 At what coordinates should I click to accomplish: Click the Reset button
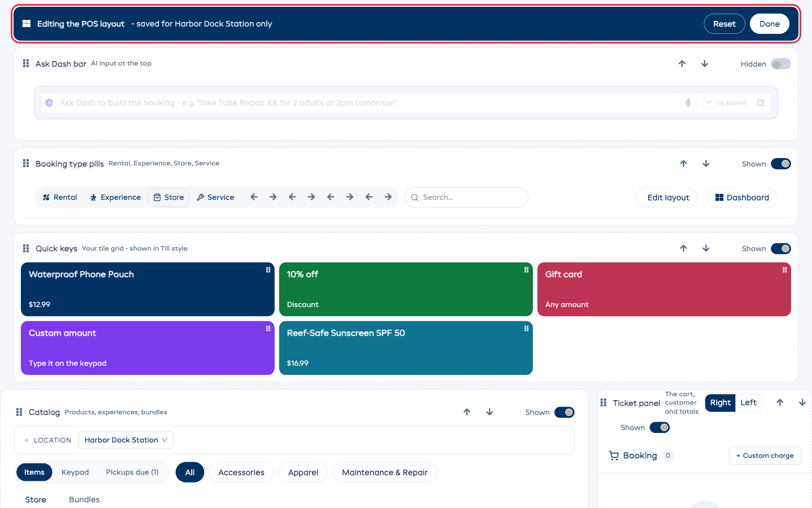pyautogui.click(x=725, y=24)
